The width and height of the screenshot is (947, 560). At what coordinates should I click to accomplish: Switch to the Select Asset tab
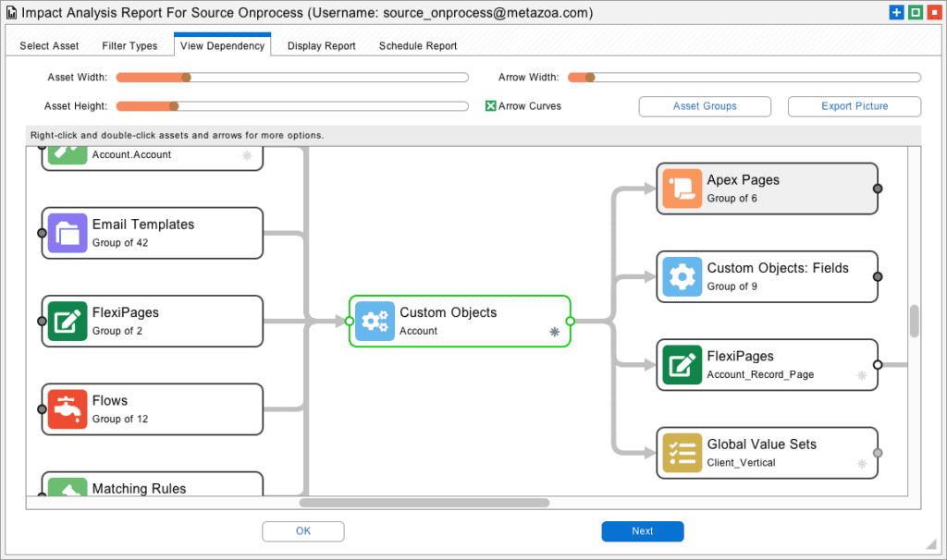(x=49, y=46)
